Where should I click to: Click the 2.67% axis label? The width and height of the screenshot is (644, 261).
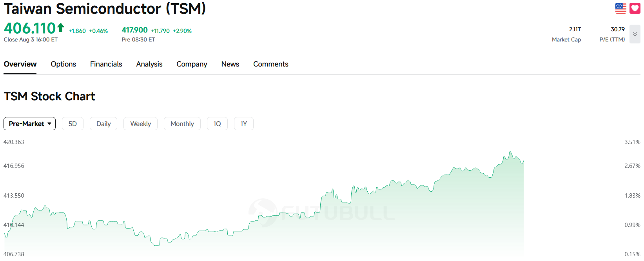click(x=633, y=166)
